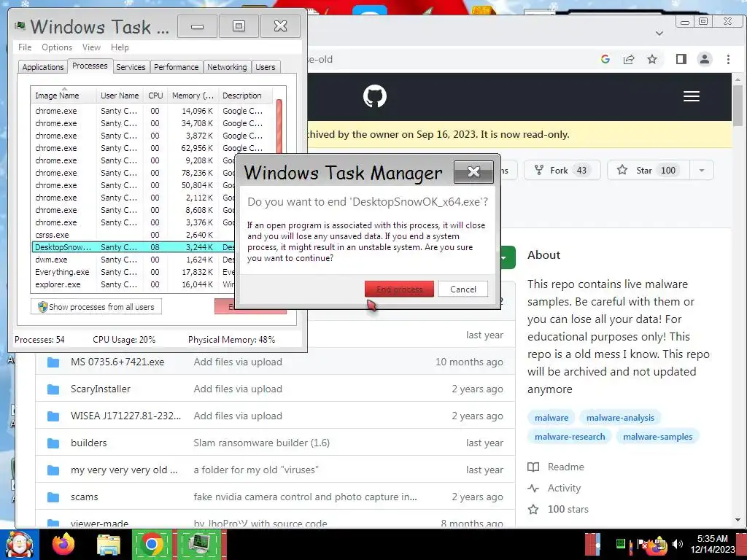Click the malware-analysis topic tag
This screenshot has width=747, height=560.
click(620, 418)
